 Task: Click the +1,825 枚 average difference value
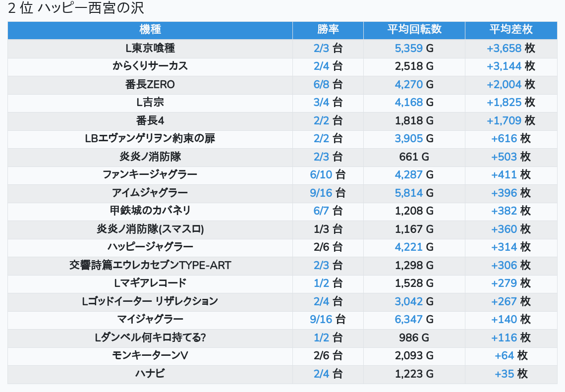click(x=510, y=103)
